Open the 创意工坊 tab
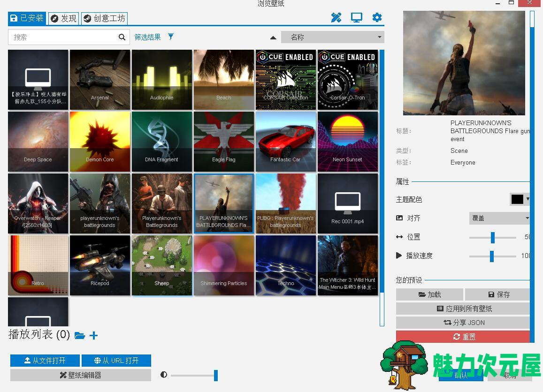The height and width of the screenshot is (392, 543). 104,18
